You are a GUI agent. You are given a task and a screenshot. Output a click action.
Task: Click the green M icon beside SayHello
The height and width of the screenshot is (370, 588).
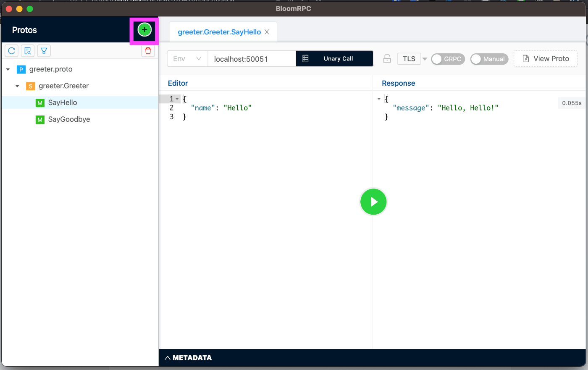[x=40, y=103]
